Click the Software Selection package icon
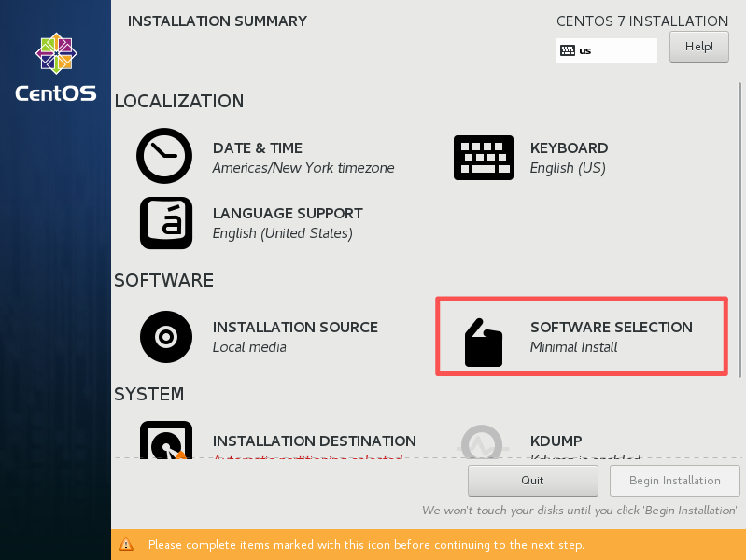This screenshot has height=560, width=746. click(484, 342)
